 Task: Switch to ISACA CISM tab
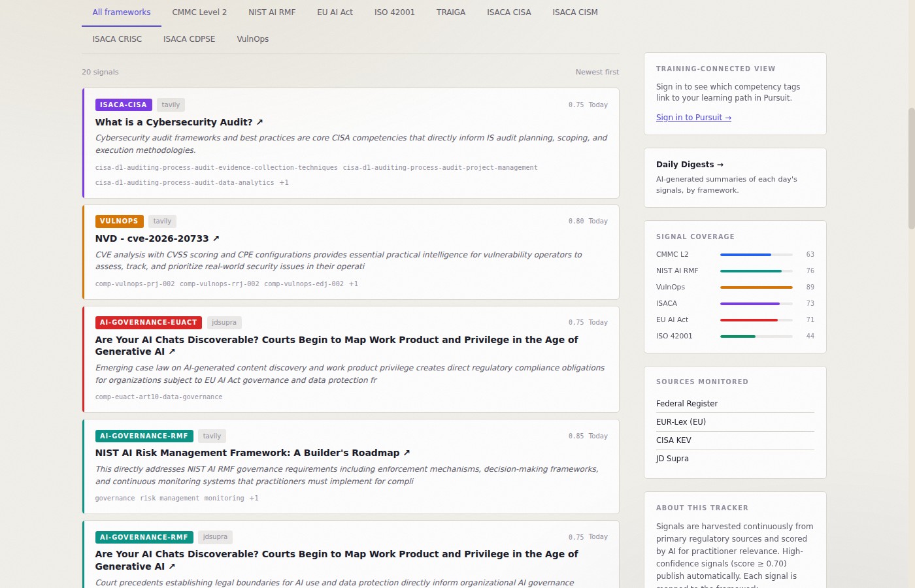coord(575,12)
